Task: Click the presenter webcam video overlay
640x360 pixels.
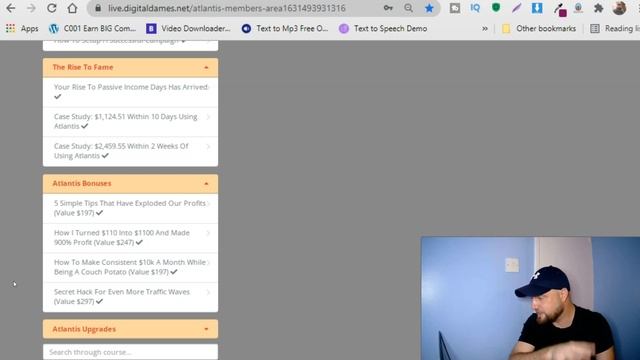Action: click(x=530, y=298)
